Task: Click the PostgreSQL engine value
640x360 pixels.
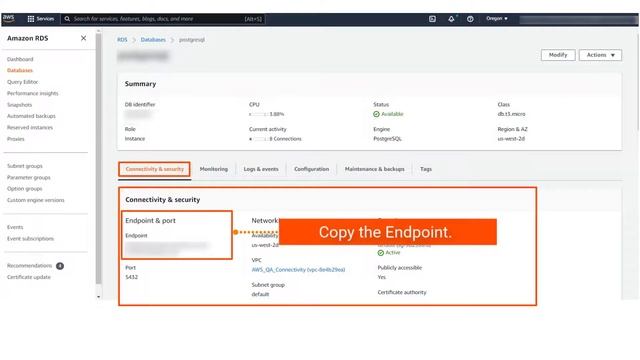Action: pyautogui.click(x=387, y=139)
